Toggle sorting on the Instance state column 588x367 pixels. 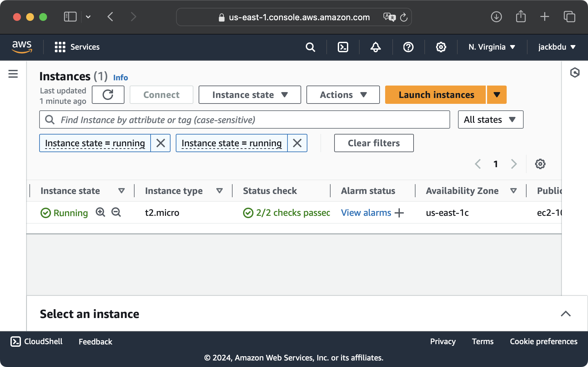click(121, 191)
